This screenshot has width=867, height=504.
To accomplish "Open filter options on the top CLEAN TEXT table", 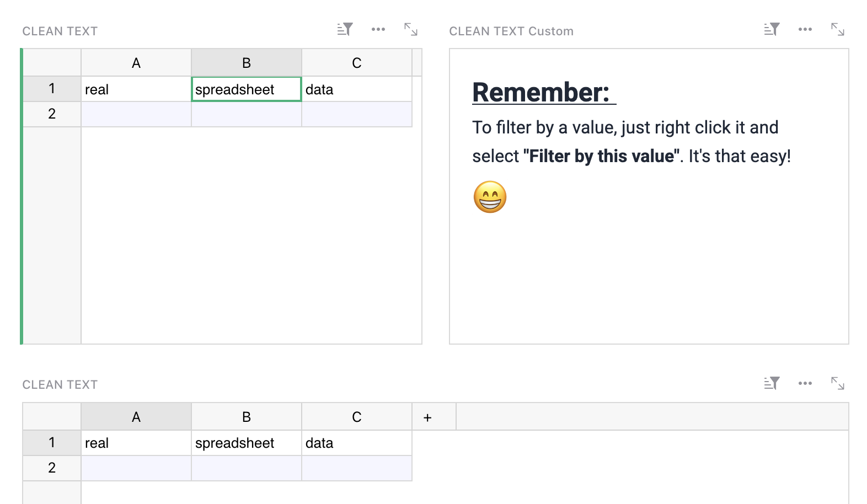I will (344, 29).
